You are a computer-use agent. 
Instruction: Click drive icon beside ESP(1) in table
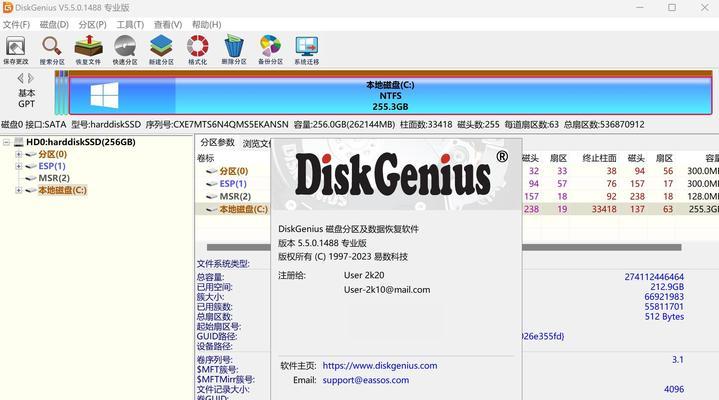[x=212, y=184]
